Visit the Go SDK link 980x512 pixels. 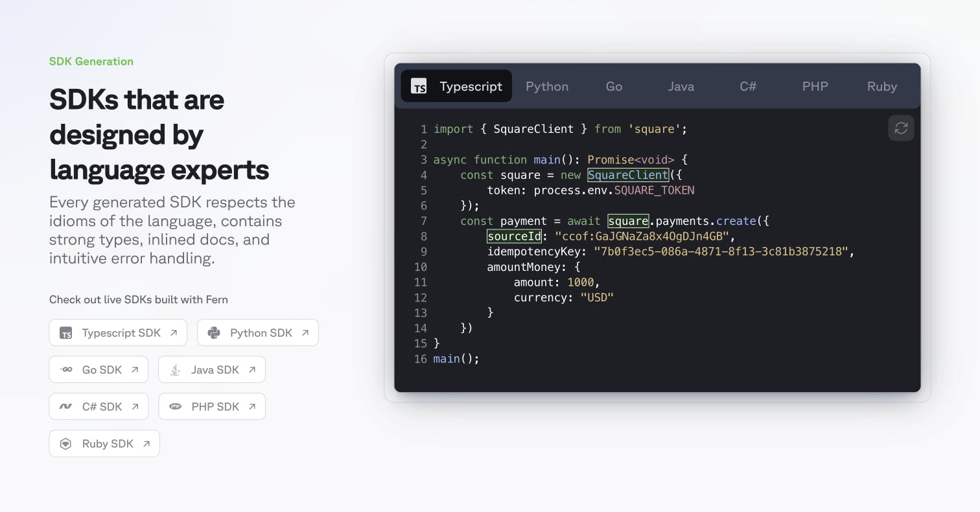(x=99, y=370)
